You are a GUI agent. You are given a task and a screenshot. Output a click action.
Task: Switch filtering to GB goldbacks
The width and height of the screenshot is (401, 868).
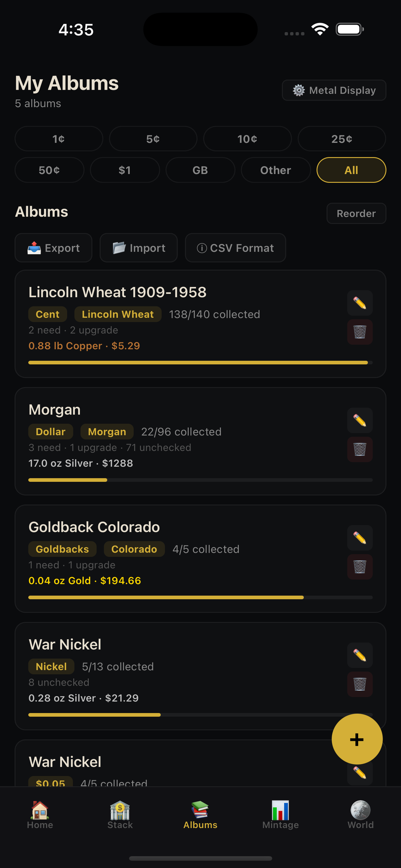click(200, 170)
